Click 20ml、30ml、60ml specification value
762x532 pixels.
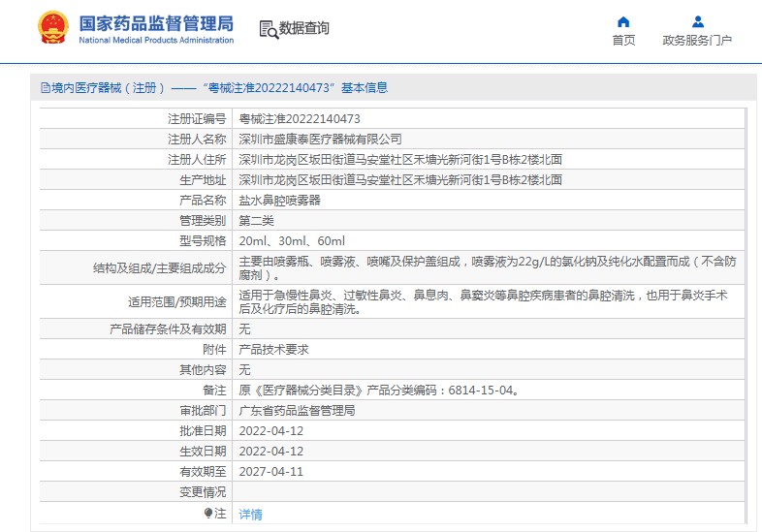click(292, 241)
